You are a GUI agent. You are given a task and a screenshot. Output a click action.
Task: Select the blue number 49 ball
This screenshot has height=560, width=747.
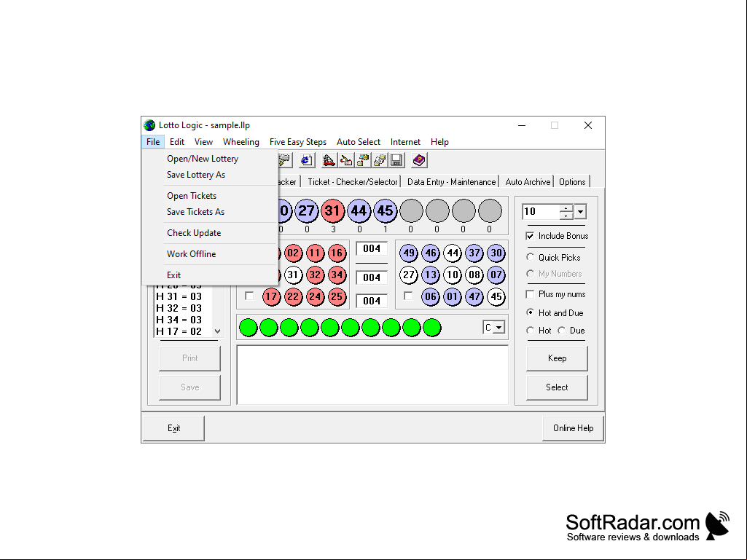tap(409, 253)
